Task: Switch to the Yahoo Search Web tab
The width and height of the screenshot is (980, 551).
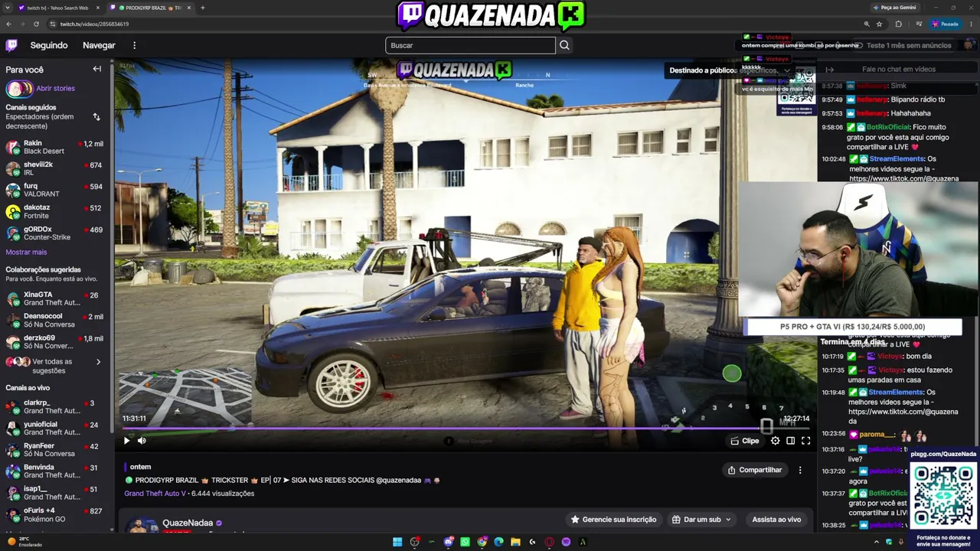Action: click(x=58, y=8)
